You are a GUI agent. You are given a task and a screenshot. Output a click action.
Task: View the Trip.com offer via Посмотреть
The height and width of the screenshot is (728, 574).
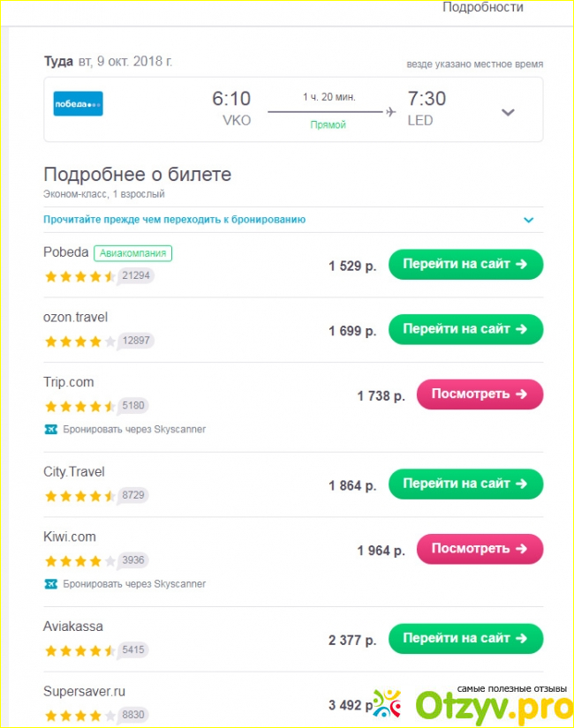[480, 394]
